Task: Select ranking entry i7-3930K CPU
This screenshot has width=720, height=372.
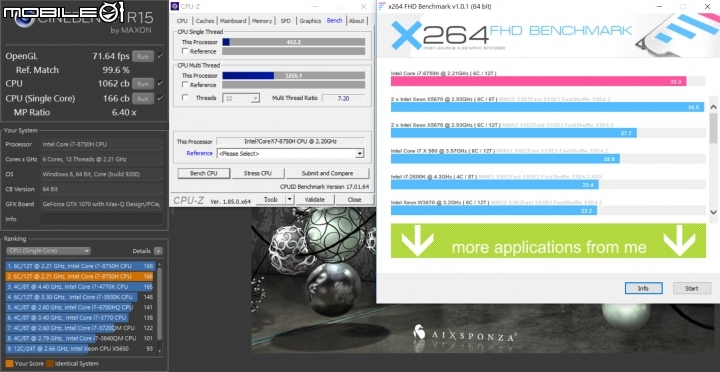Action: (80, 297)
